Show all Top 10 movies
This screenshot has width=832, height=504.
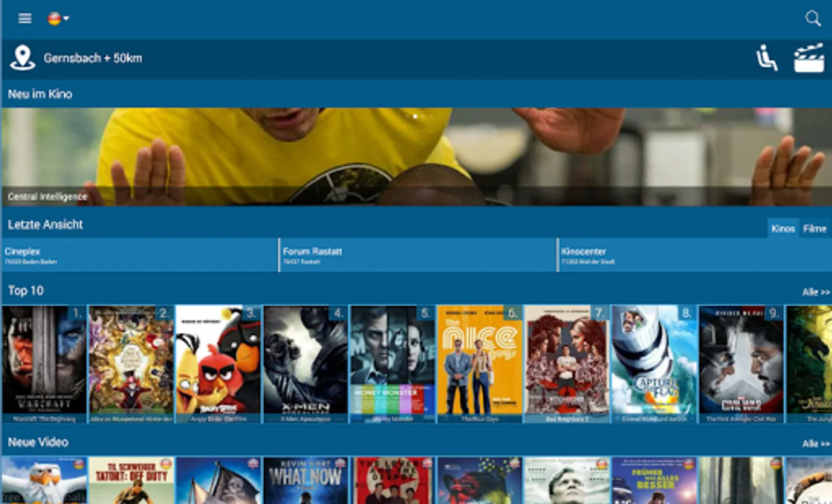(816, 292)
